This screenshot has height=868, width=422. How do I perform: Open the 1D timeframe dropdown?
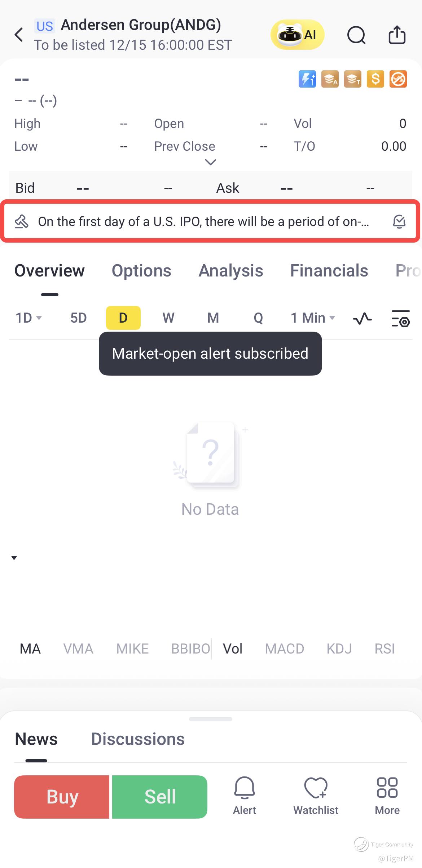tap(28, 318)
